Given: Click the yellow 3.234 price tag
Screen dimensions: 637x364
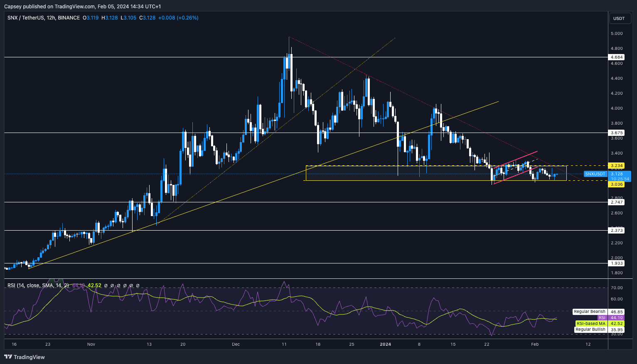Looking at the screenshot, I should point(617,166).
